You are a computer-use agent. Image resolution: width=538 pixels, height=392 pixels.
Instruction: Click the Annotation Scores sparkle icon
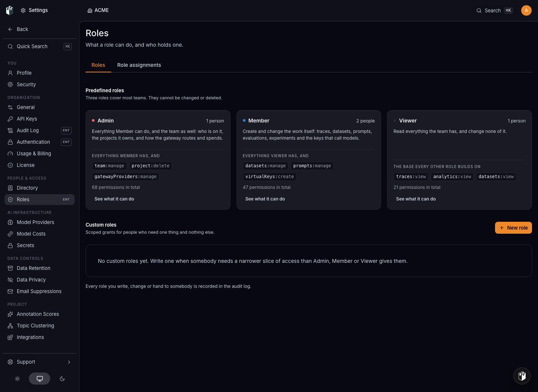10,314
